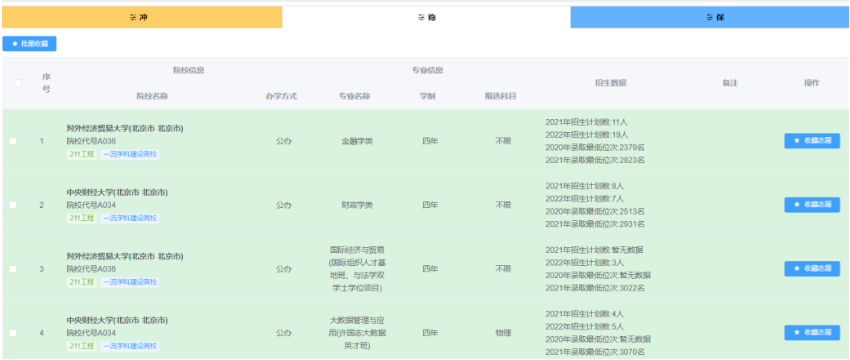Viewport: 850px width, 360px height.
Task: Switch to the 冲 tab
Action: [142, 17]
